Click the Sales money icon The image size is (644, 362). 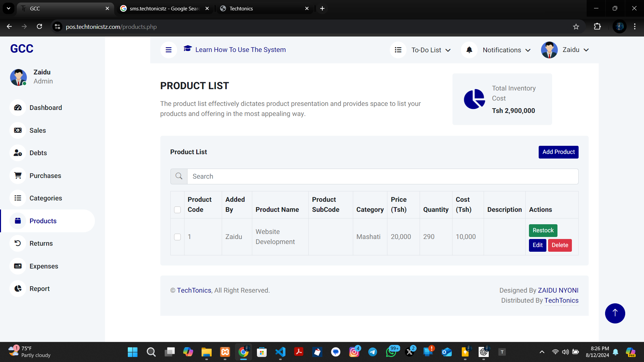[x=18, y=130]
